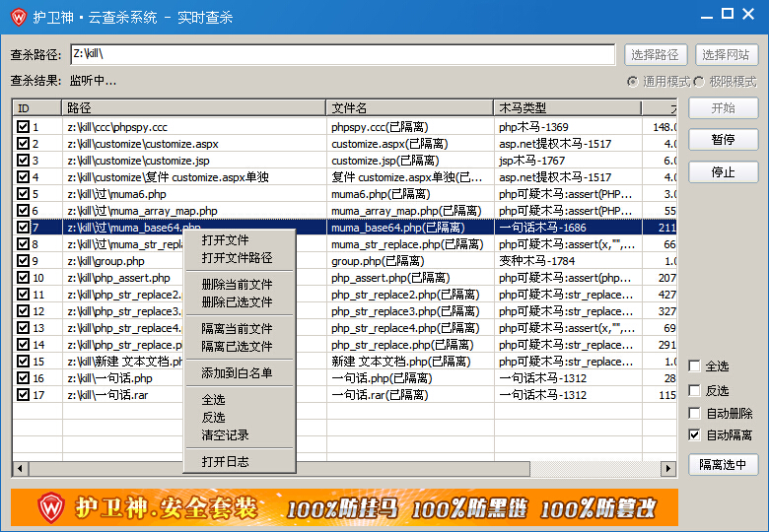Choose 打开文件路径 from the context menu
This screenshot has height=532, width=769.
coord(240,258)
